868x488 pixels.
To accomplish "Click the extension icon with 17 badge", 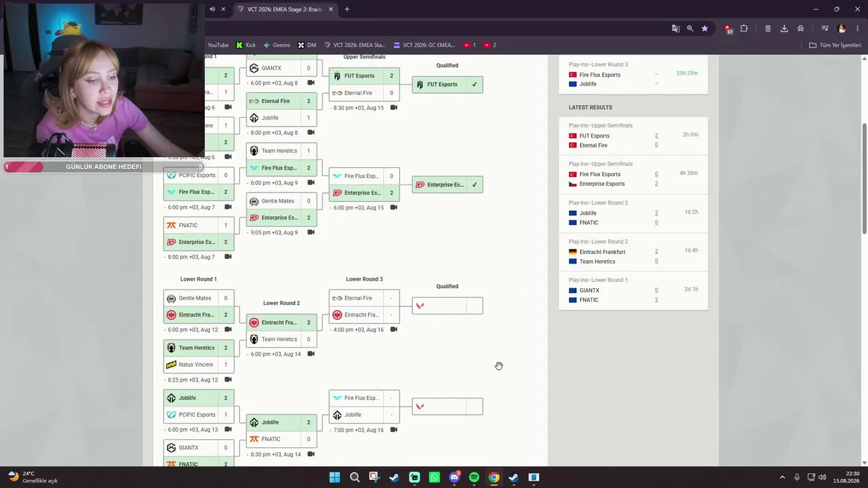I will (x=728, y=28).
